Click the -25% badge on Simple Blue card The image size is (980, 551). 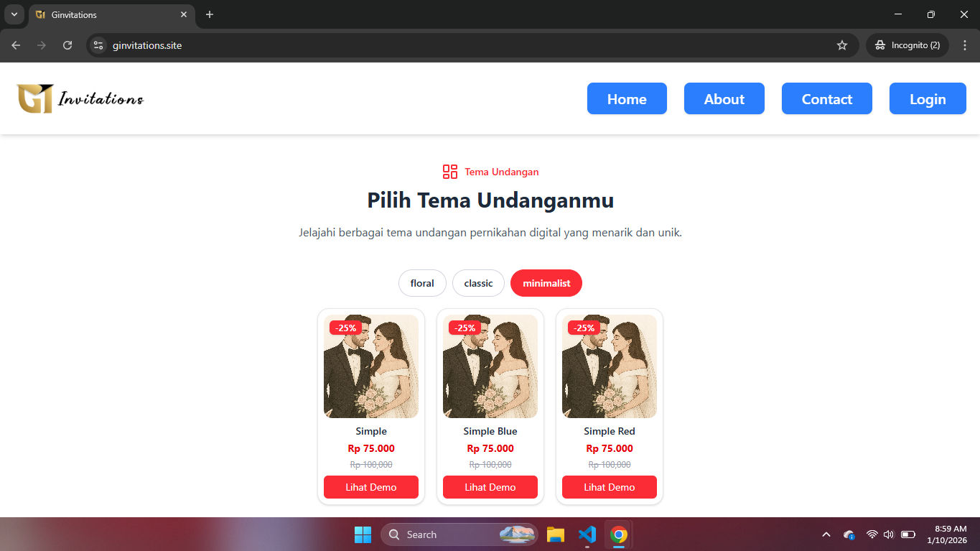(x=465, y=328)
